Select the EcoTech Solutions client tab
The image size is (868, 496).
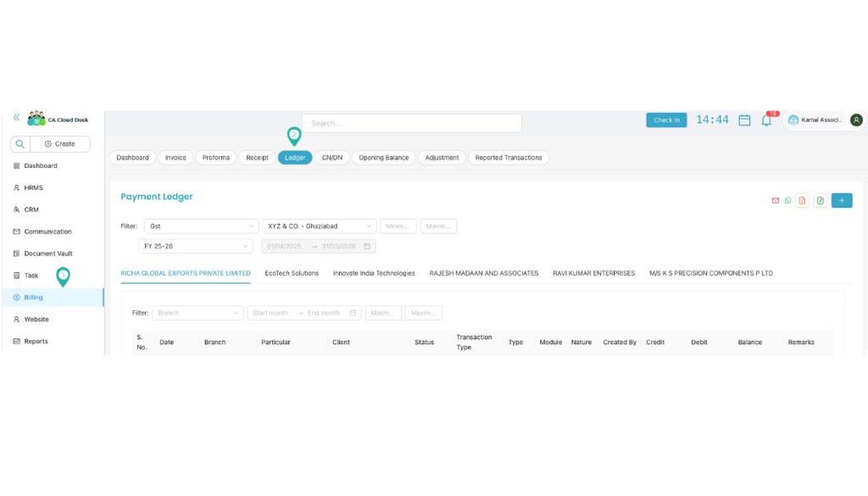pos(291,273)
